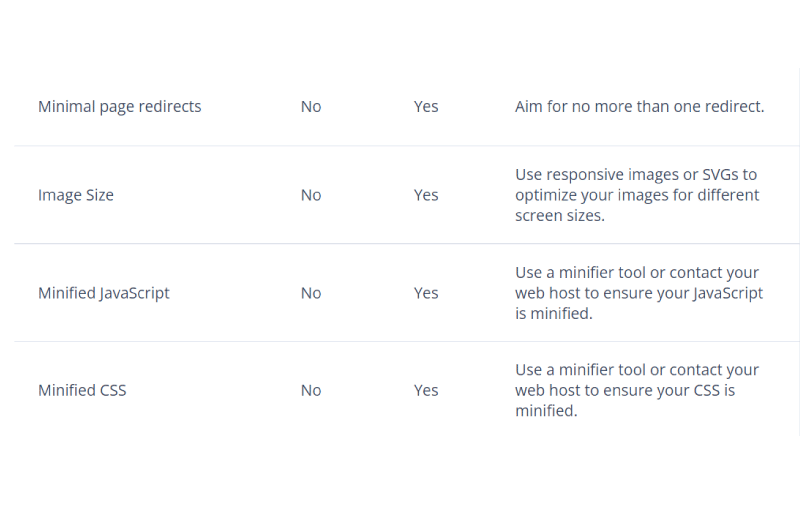The height and width of the screenshot is (530, 800).
Task: Select the Image Size row label
Action: click(x=76, y=195)
